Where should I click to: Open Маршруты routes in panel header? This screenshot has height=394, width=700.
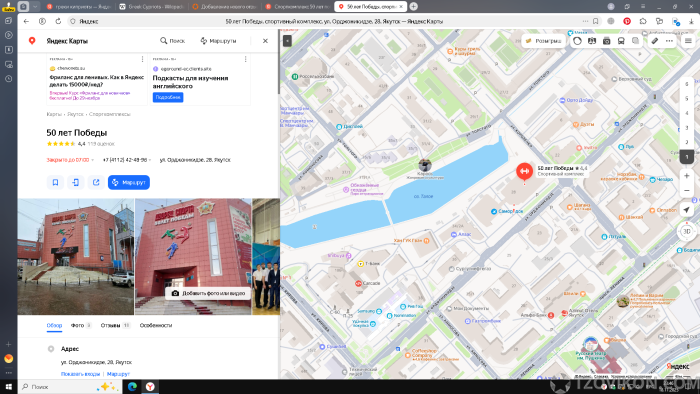click(x=218, y=41)
